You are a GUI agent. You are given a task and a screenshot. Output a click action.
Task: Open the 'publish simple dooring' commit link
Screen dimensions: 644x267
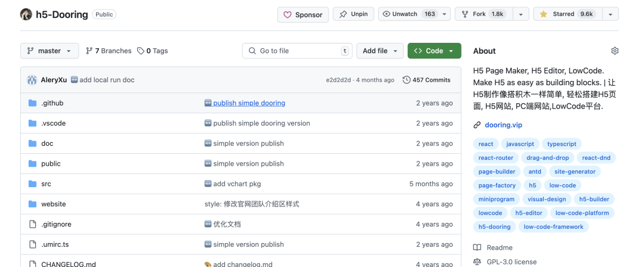[249, 103]
